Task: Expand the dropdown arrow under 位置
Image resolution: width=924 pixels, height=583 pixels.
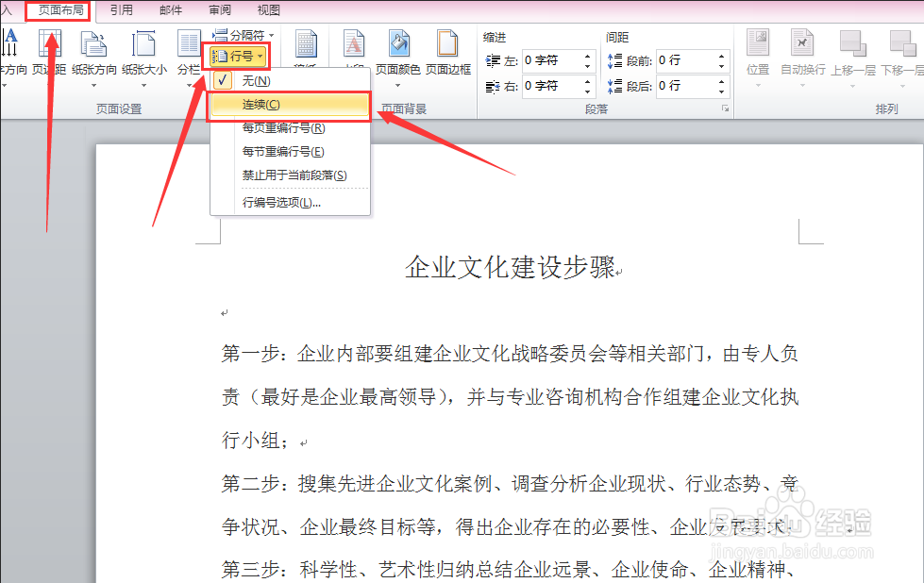Action: click(x=758, y=86)
